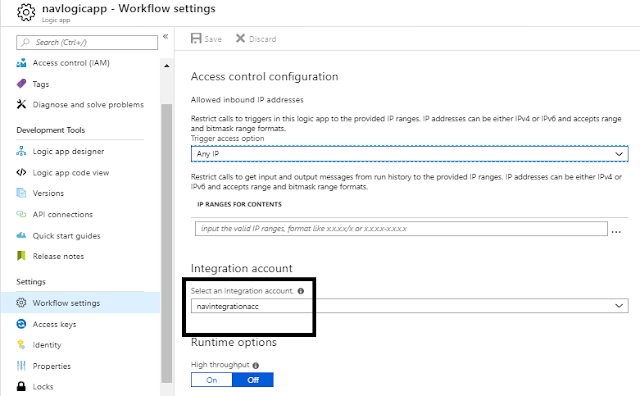The image size is (640, 396).
Task: Click the Logic app code view icon
Action: pyautogui.click(x=21, y=172)
